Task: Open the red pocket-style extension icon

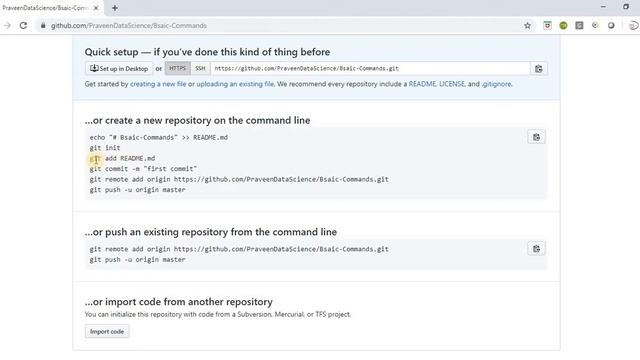Action: click(x=547, y=25)
